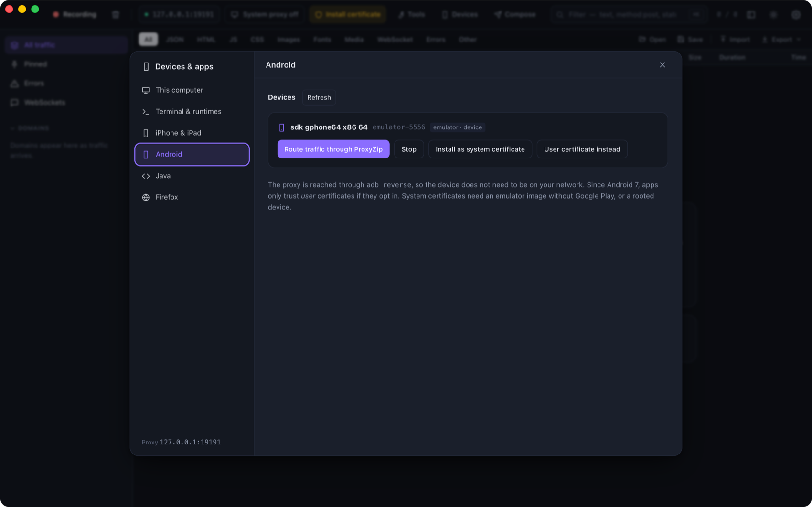Screen dimensions: 812x507
Task: Open Java section via code brackets icon
Action: 146,176
